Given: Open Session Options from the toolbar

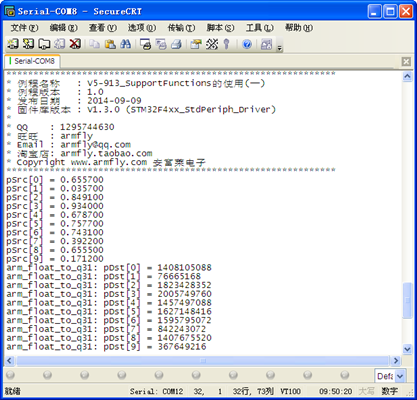Looking at the screenshot, I should click(x=196, y=44).
